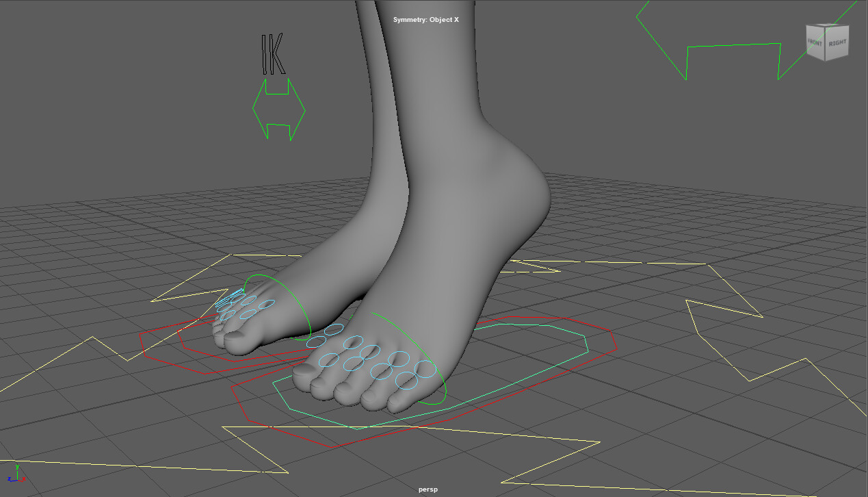Screen dimensions: 868x497
Task: Click the persp camera label at the bottom
Action: (x=428, y=489)
